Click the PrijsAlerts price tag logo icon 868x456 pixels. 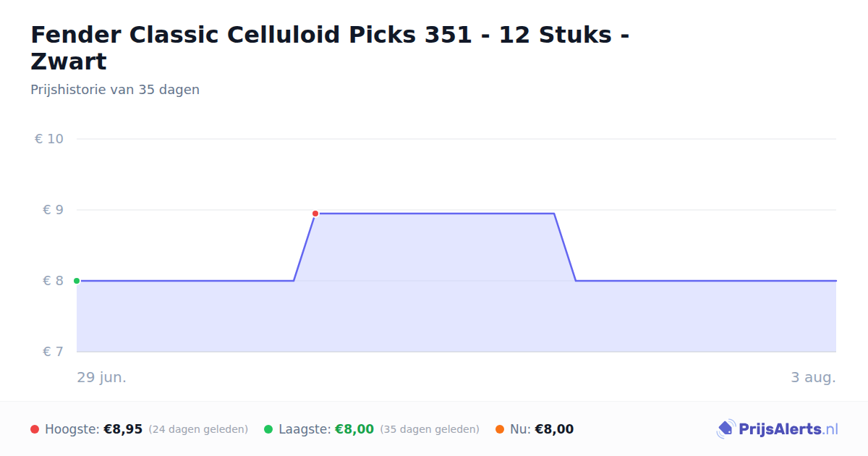pos(726,429)
